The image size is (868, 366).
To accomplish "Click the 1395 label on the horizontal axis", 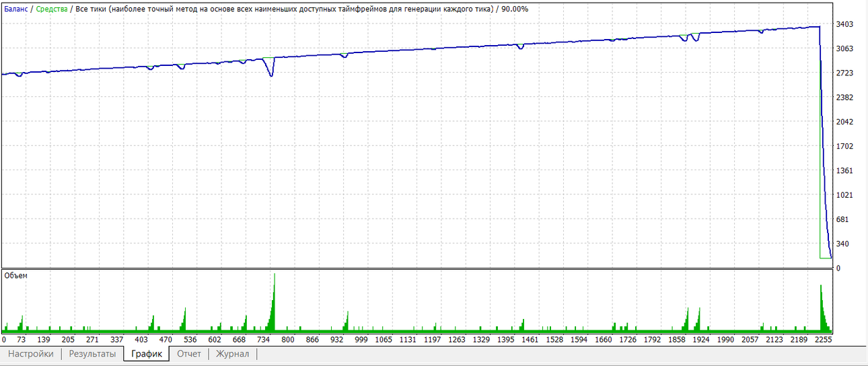I will [x=505, y=340].
